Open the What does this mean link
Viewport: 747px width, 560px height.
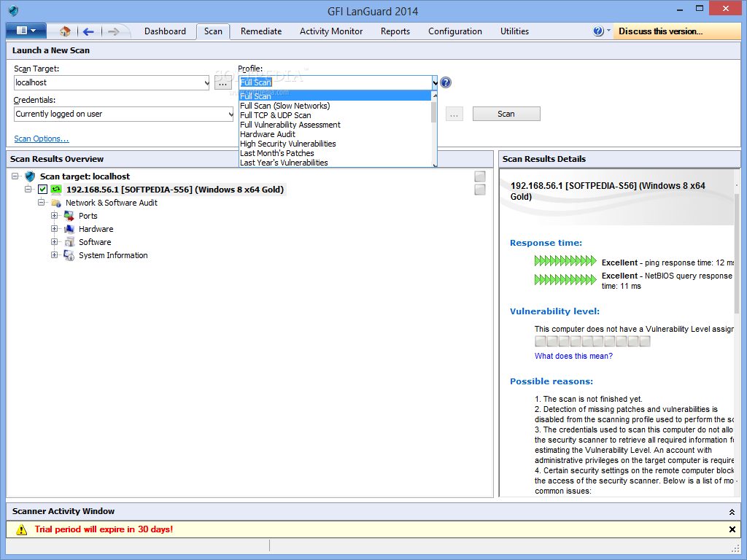click(x=573, y=356)
